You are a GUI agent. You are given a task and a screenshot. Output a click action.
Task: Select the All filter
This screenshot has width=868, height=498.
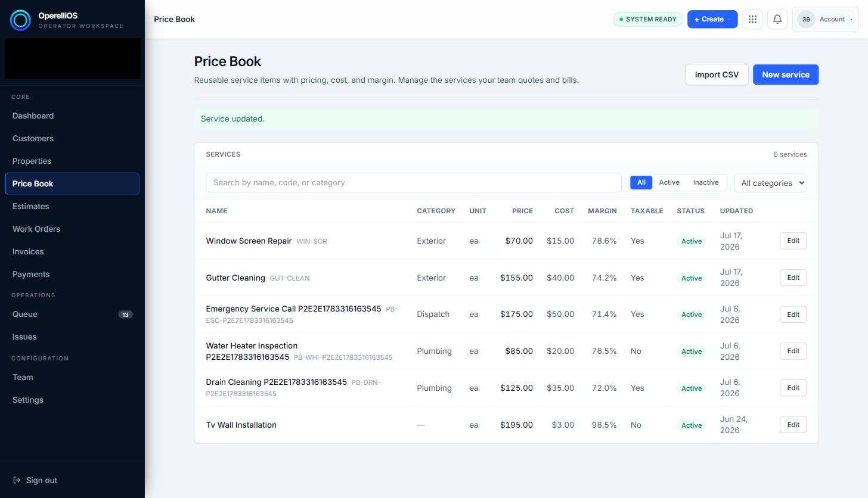point(641,182)
